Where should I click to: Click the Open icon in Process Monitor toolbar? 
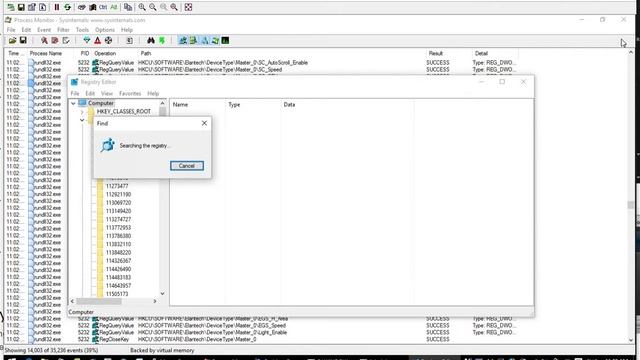(x=12, y=40)
